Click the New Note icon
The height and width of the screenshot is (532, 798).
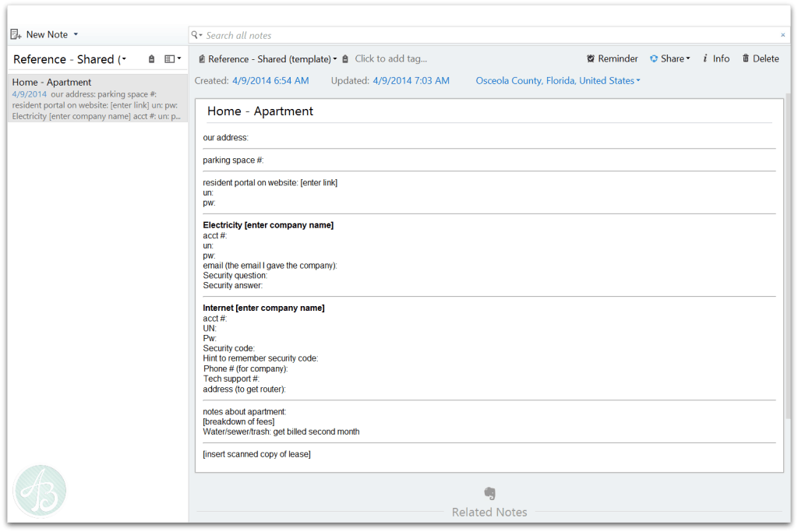16,34
